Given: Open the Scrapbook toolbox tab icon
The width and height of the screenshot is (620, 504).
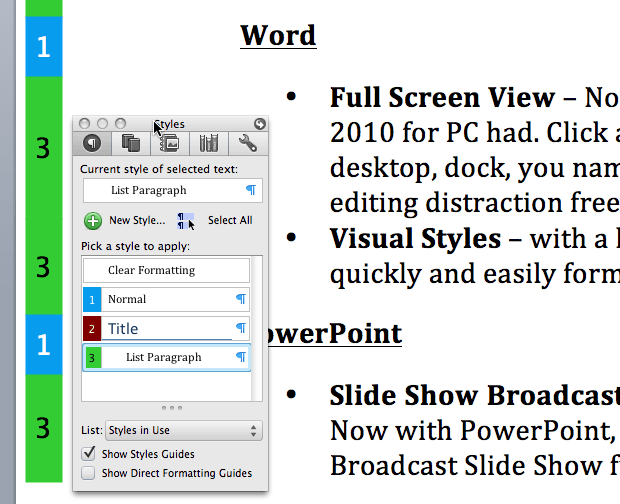Looking at the screenshot, I should (170, 143).
